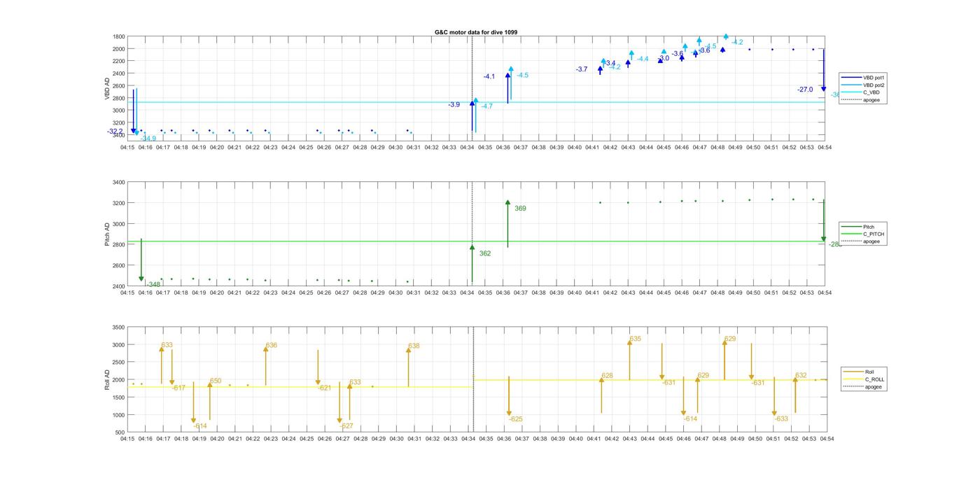Click the '-27.0' VBD data label

pos(805,90)
